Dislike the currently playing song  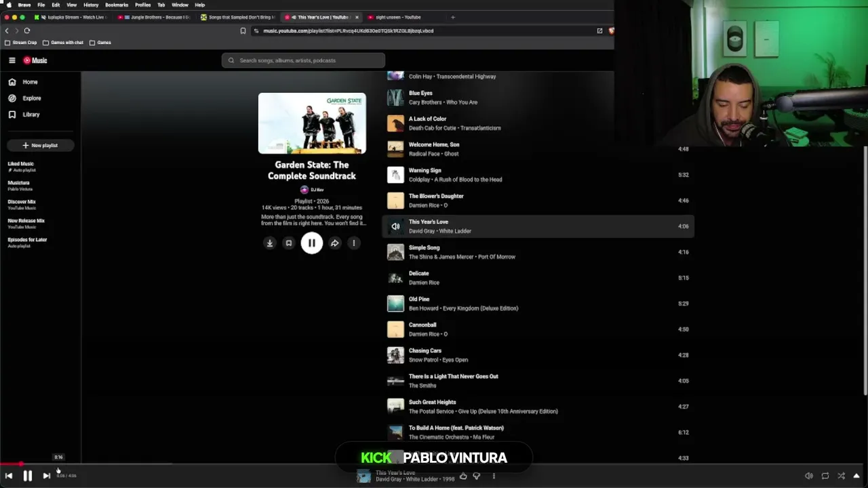click(x=477, y=476)
